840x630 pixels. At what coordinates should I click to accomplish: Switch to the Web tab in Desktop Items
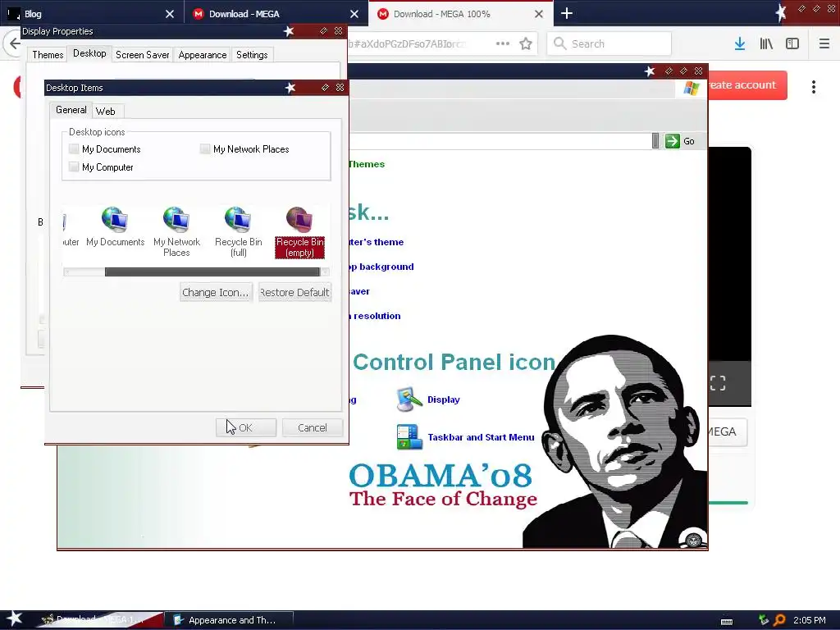(x=106, y=112)
